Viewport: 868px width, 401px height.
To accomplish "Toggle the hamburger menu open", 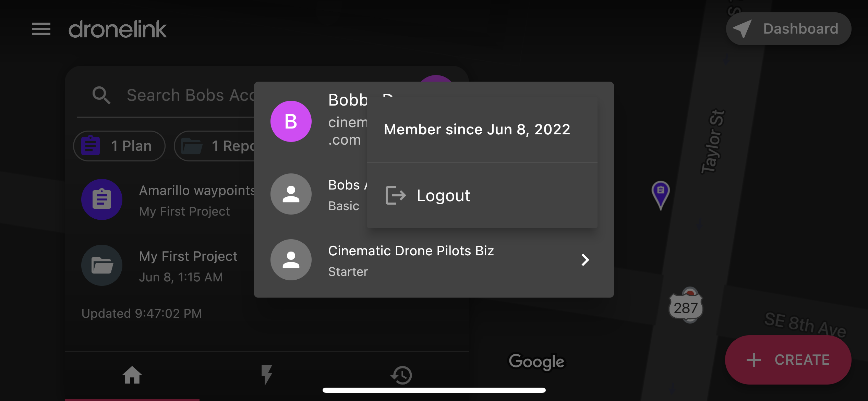I will click(x=41, y=28).
